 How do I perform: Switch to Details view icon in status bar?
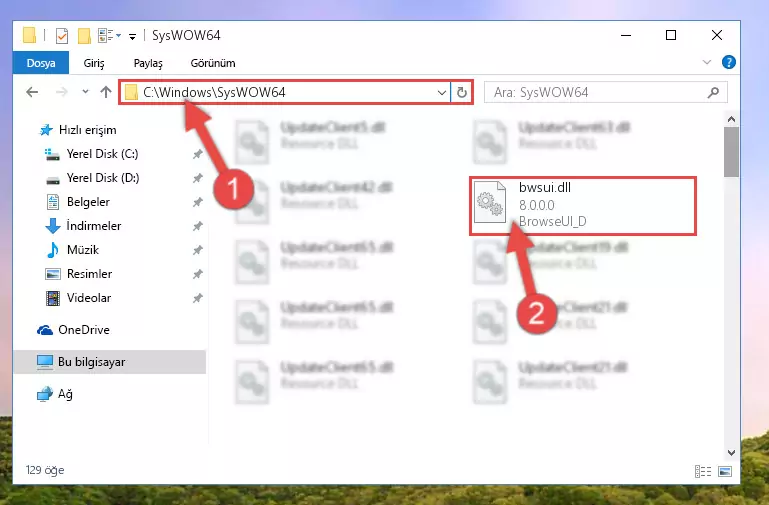(703, 472)
